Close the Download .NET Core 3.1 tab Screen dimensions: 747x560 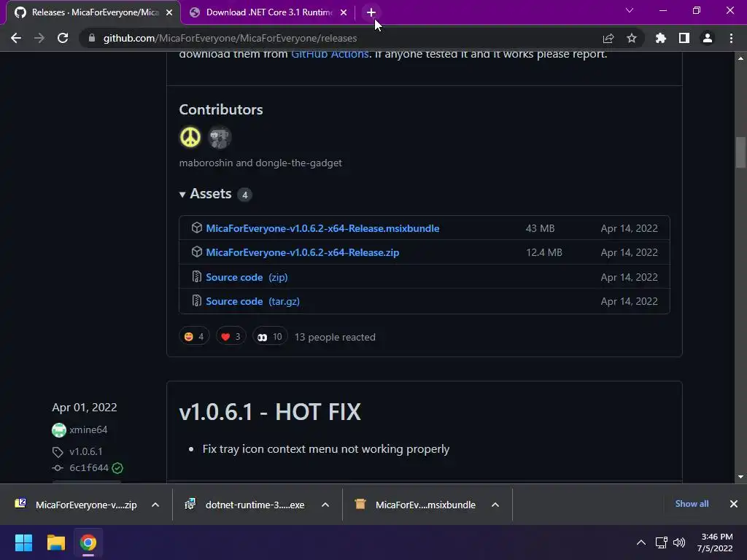344,12
